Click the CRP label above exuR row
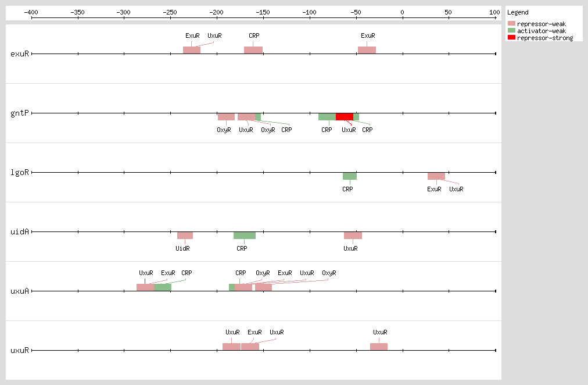The image size is (588, 385). 254,35
